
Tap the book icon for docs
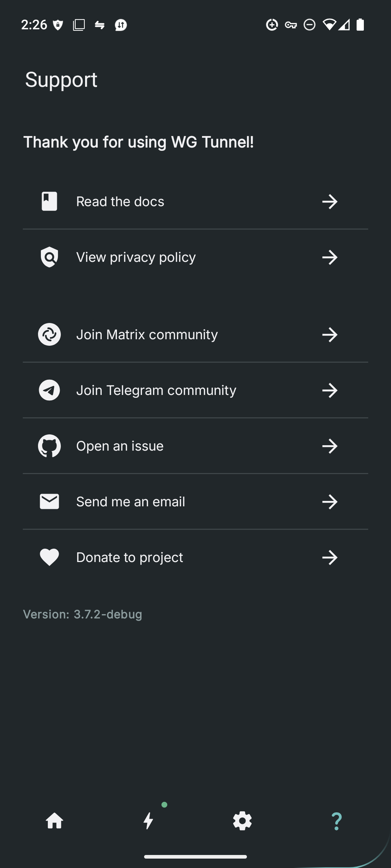tap(49, 201)
